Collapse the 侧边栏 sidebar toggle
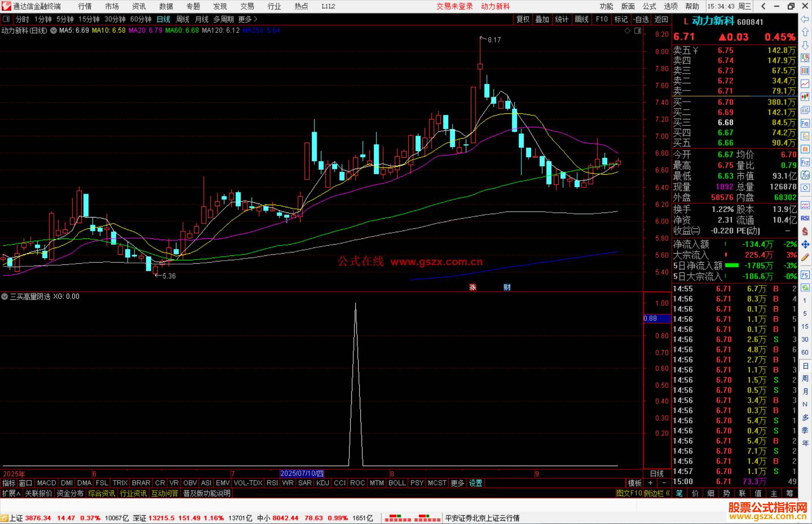812x524 pixels. pyautogui.click(x=657, y=493)
